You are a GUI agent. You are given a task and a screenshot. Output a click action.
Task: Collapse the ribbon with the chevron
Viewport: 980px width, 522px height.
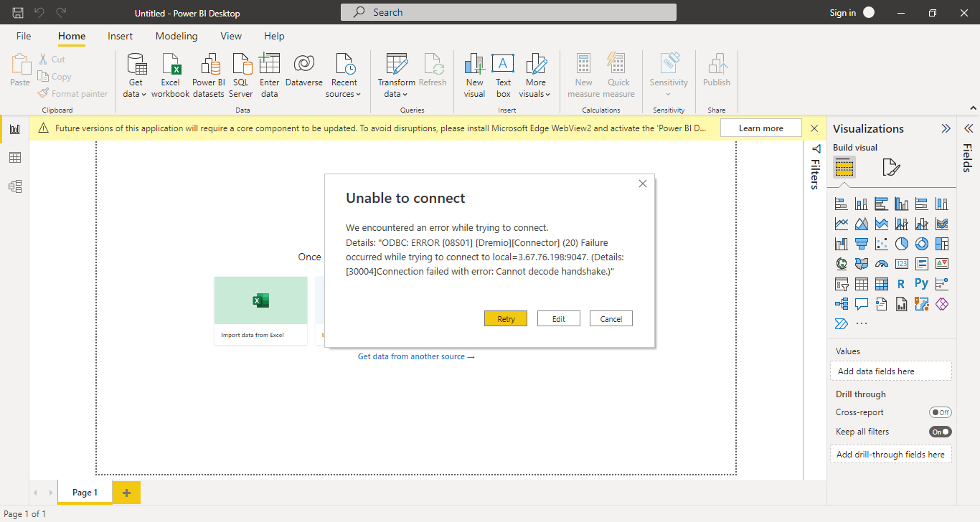973,108
